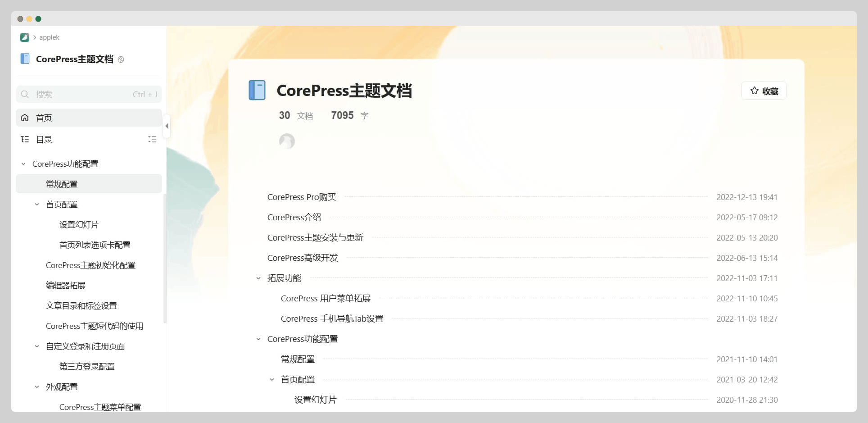Image resolution: width=868 pixels, height=423 pixels.
Task: Click the outline icon next to 目录
Action: click(x=25, y=140)
